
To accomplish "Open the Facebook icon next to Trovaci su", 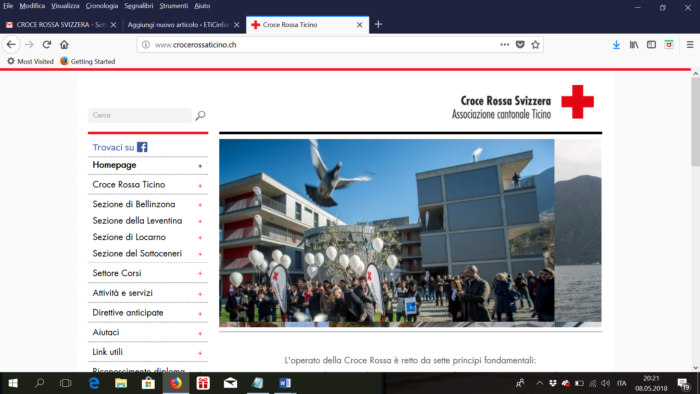I will click(x=142, y=147).
